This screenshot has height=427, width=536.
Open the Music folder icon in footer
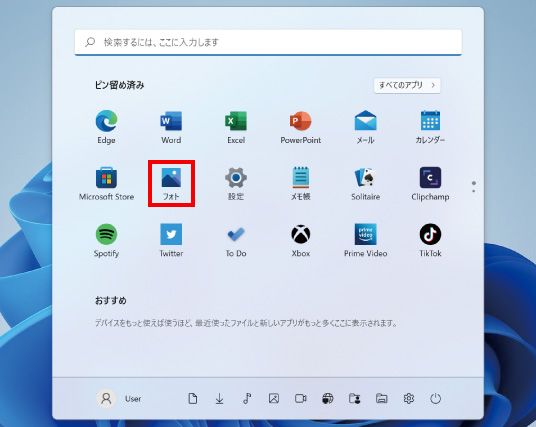(x=247, y=398)
